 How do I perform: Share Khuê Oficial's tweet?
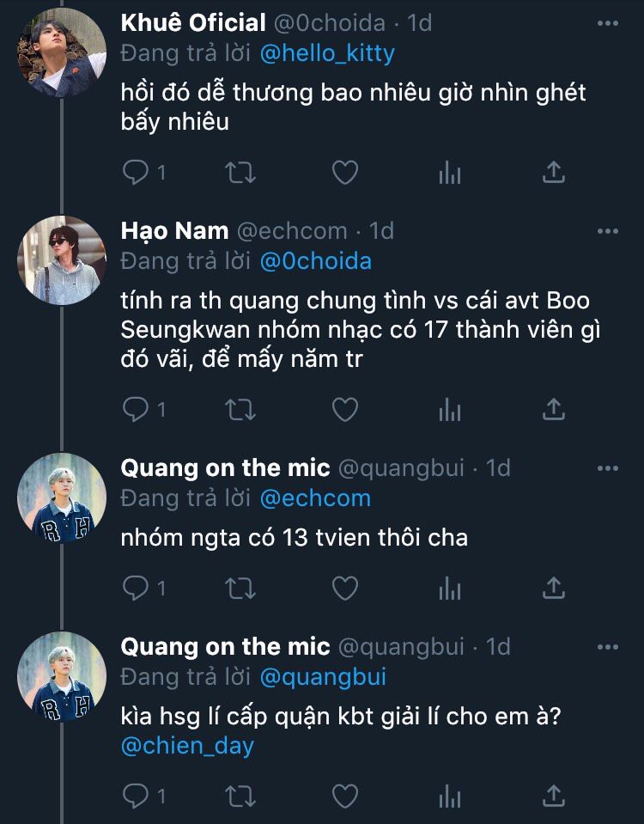coord(554,173)
